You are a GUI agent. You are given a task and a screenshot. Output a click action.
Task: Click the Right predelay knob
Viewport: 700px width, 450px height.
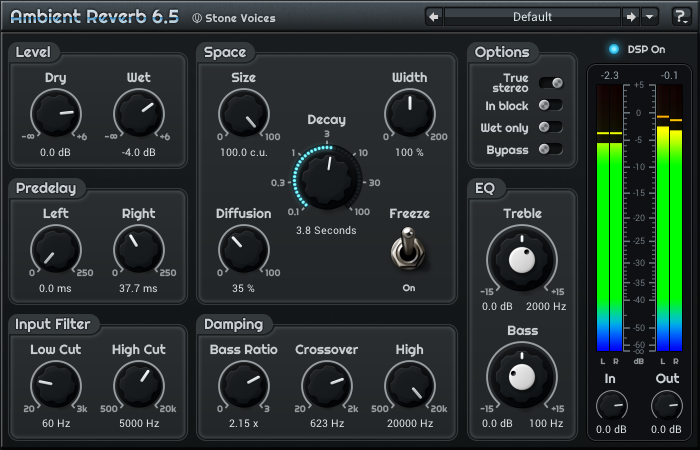139,250
